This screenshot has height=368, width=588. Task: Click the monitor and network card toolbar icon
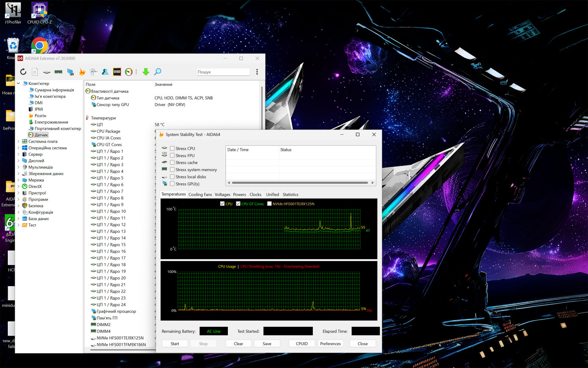coord(70,72)
